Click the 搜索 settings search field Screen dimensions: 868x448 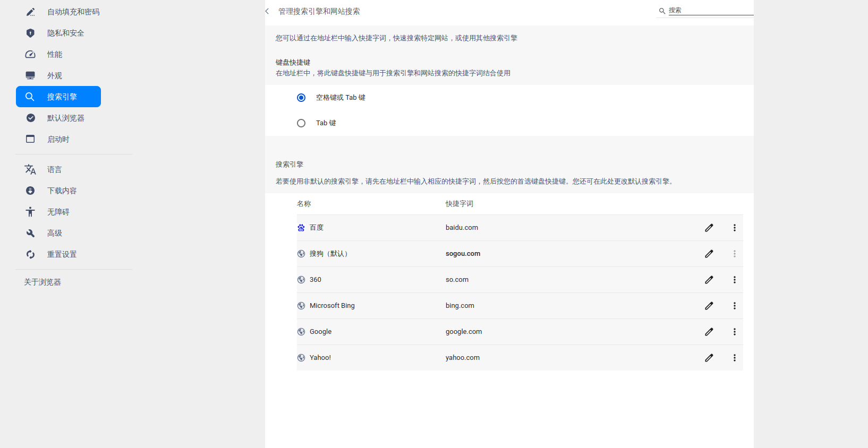click(710, 10)
